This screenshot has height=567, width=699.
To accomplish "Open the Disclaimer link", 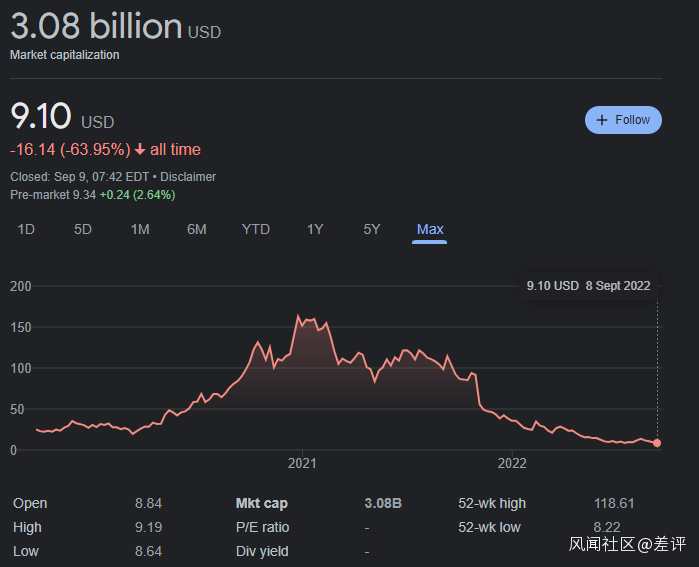I will (x=188, y=177).
